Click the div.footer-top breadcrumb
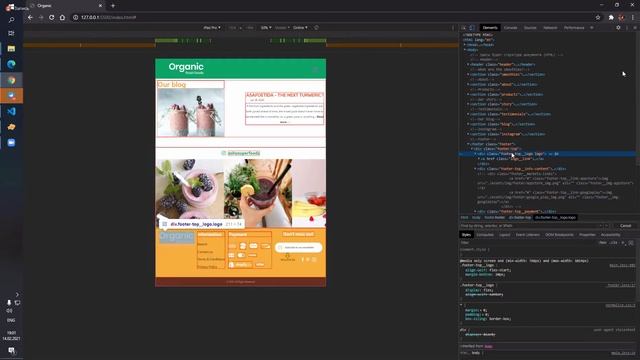640x360 pixels. (x=520, y=218)
